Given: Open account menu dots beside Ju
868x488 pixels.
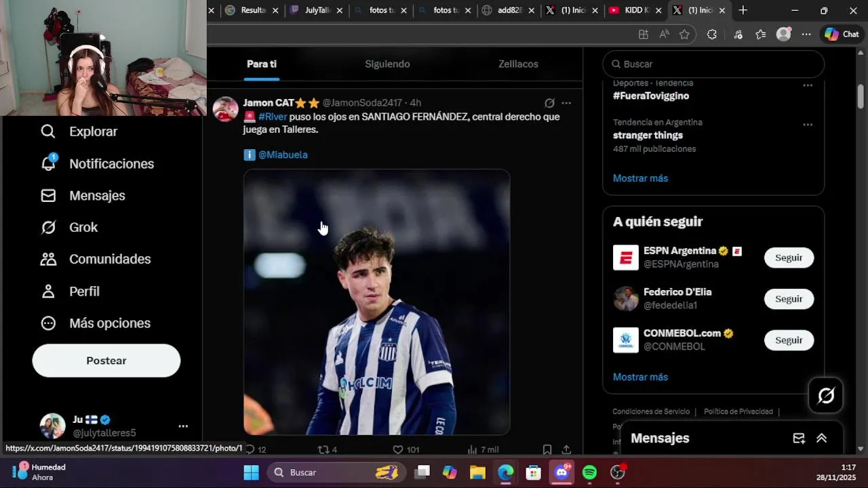Looking at the screenshot, I should point(183,426).
